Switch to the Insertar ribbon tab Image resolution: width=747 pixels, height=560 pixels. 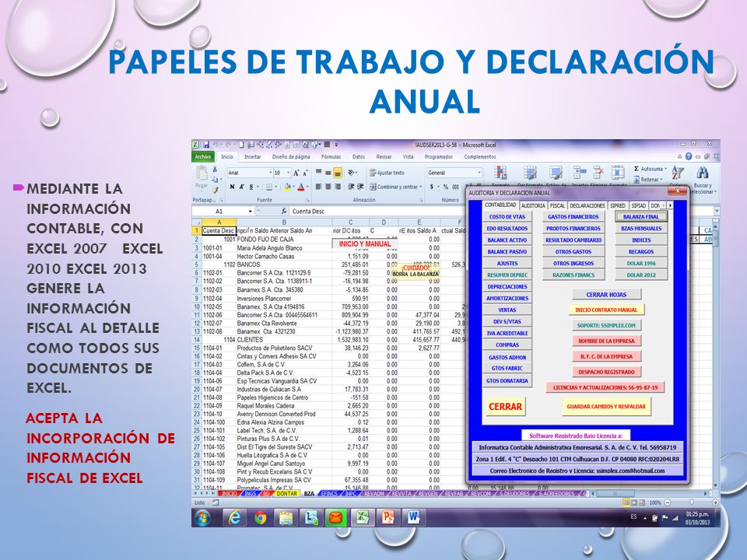coord(252,156)
